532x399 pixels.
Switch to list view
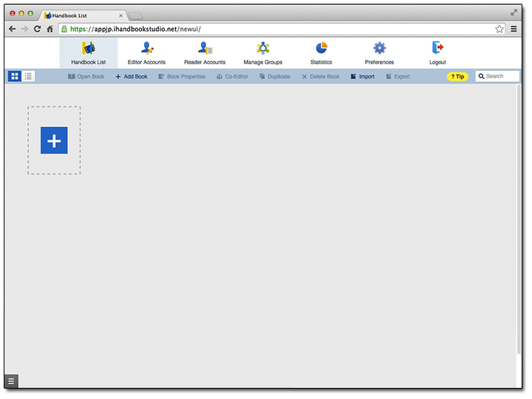tap(29, 76)
